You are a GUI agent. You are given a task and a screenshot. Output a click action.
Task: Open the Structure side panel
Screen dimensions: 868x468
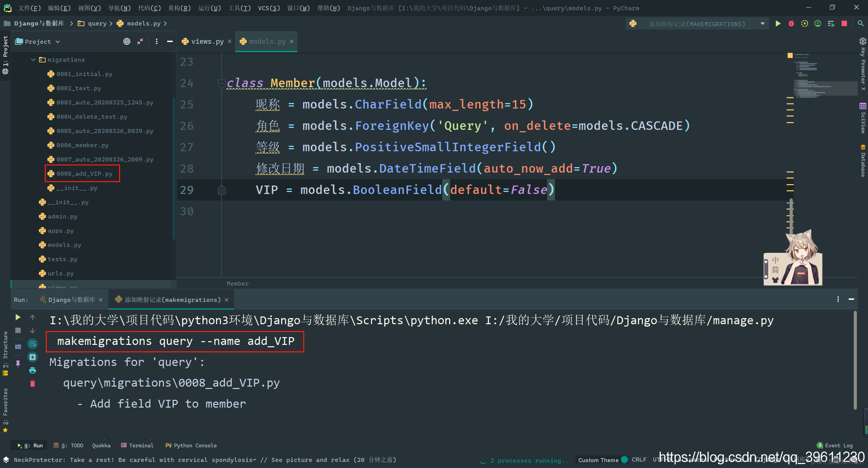point(5,353)
